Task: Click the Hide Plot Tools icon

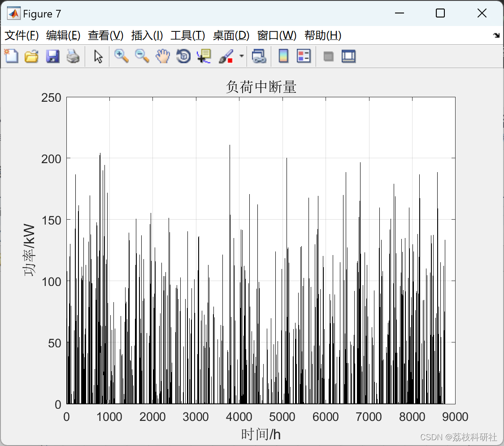Action: pos(328,56)
